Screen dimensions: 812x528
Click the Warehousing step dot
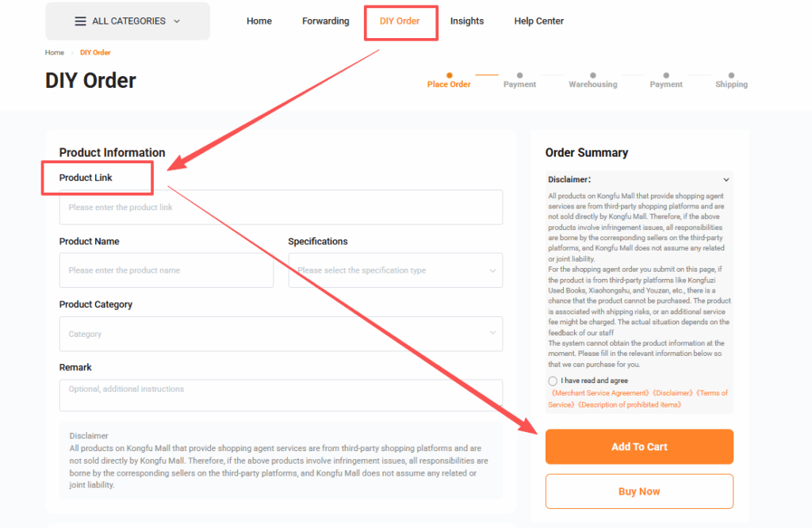point(592,75)
